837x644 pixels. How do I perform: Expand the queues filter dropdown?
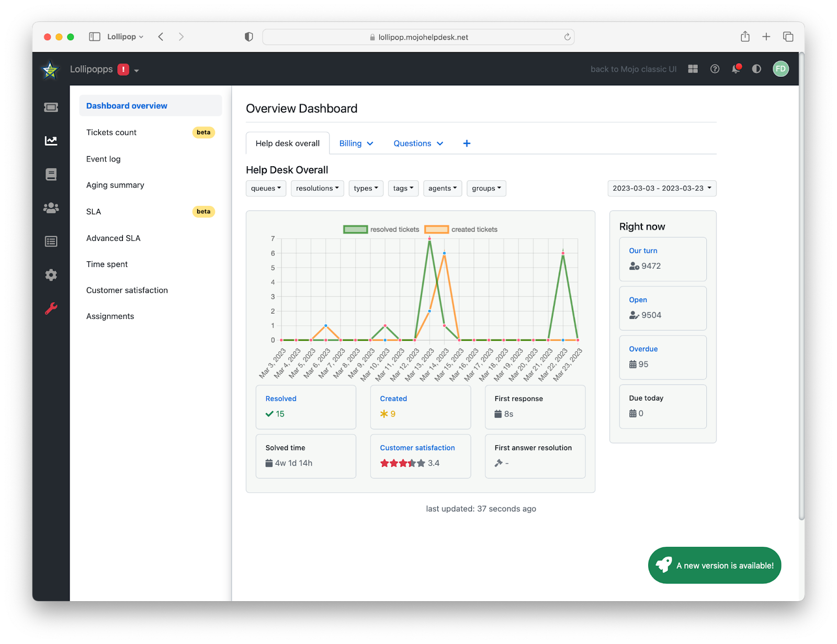(266, 188)
